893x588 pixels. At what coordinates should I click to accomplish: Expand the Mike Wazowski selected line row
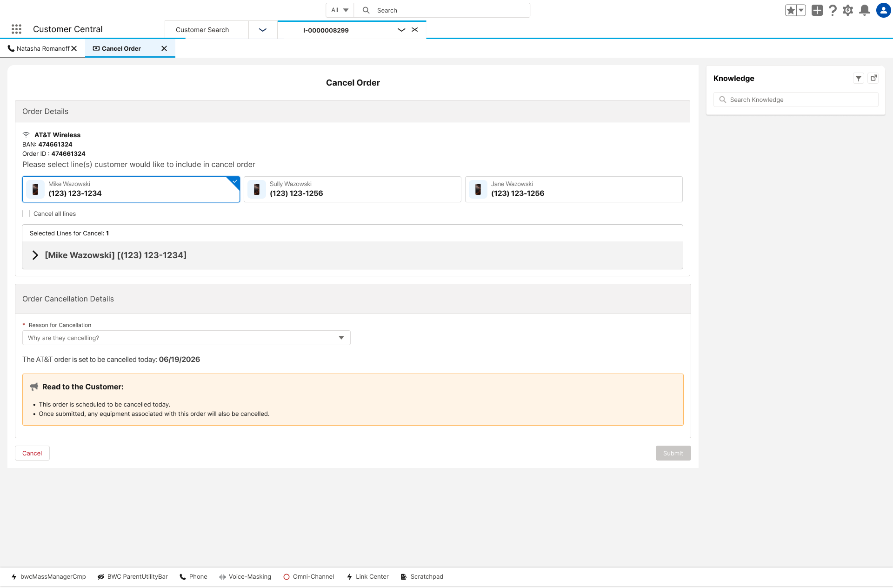tap(35, 255)
